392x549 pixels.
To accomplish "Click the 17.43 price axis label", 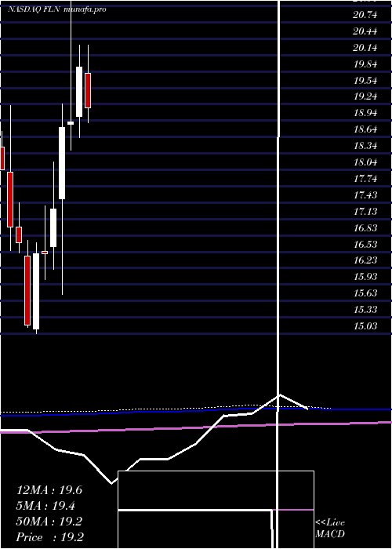I will [365, 195].
